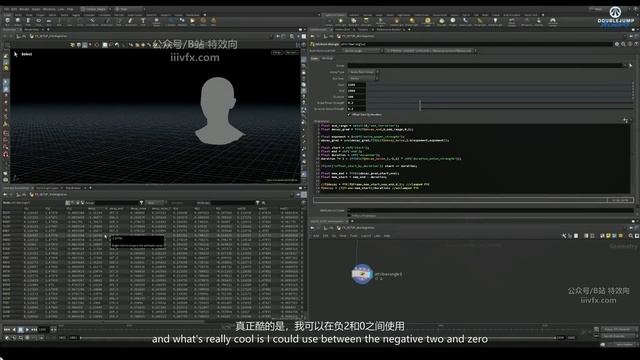Viewport: 640px width, 360px height.
Task: Click the Start value field
Action: (356, 85)
